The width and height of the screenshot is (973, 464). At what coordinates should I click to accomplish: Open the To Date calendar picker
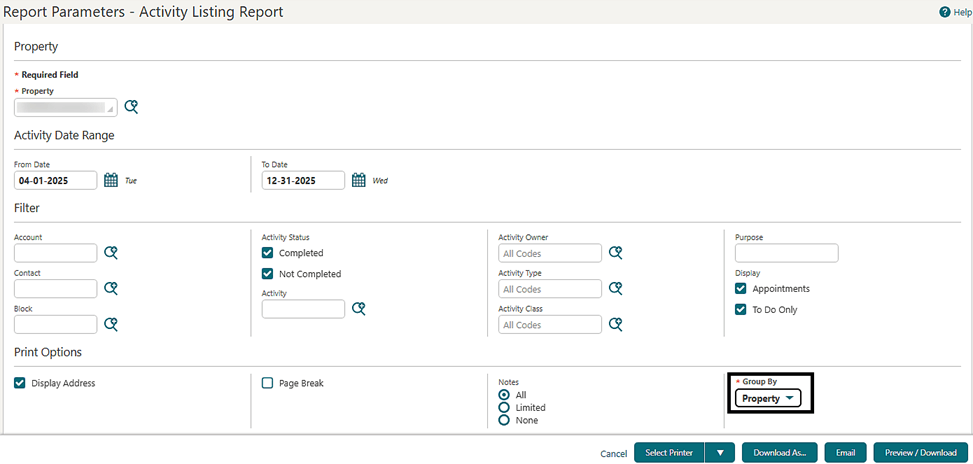pos(359,181)
